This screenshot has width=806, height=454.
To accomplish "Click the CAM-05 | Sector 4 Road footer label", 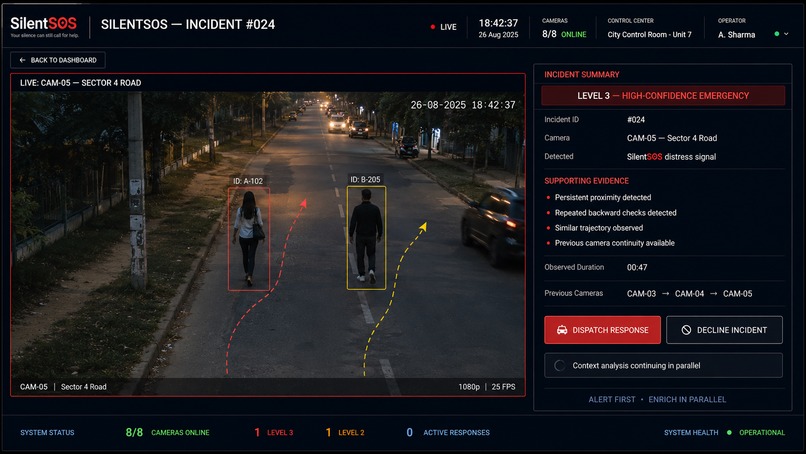I will click(x=63, y=387).
